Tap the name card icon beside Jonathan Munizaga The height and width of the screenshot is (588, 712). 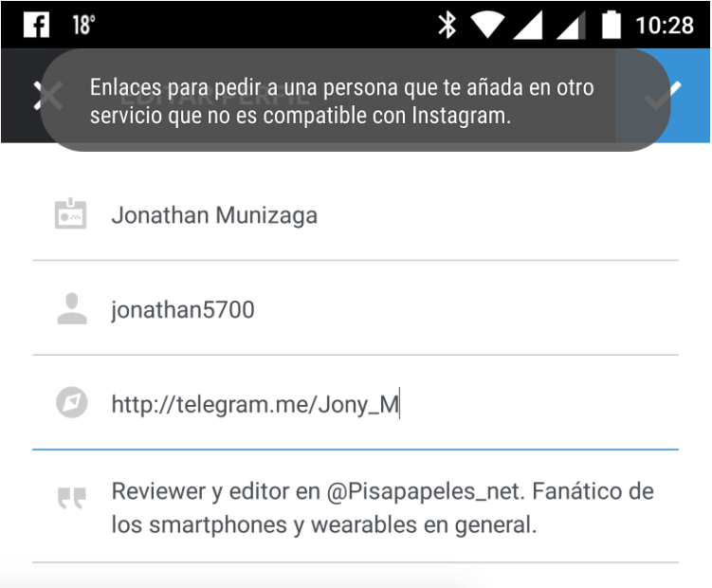pyautogui.click(x=70, y=213)
